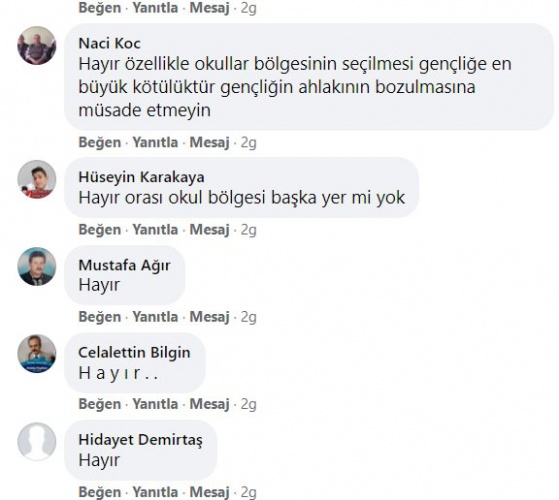Click the Mesaj link in the topmost row
The width and height of the screenshot is (559, 500).
(209, 8)
